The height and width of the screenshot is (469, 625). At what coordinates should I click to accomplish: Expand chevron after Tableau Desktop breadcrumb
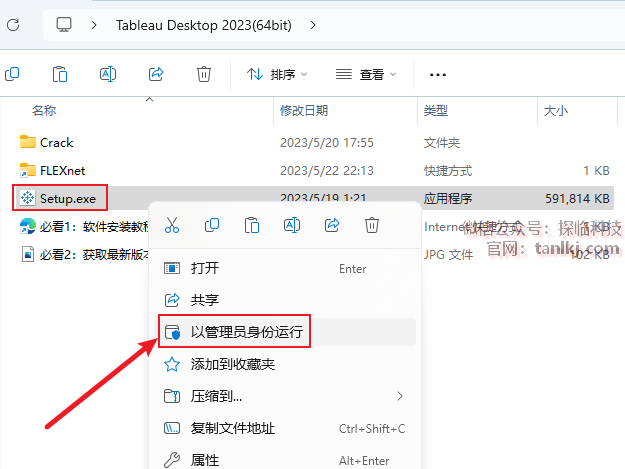(x=313, y=25)
